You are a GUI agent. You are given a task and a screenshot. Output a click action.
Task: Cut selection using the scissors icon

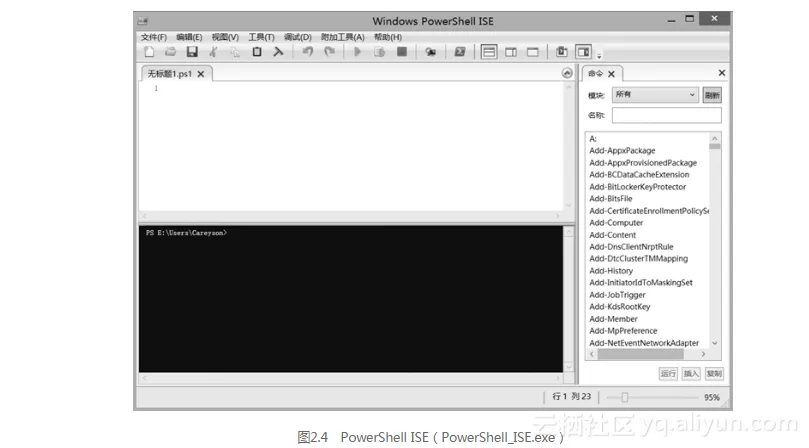(213, 52)
